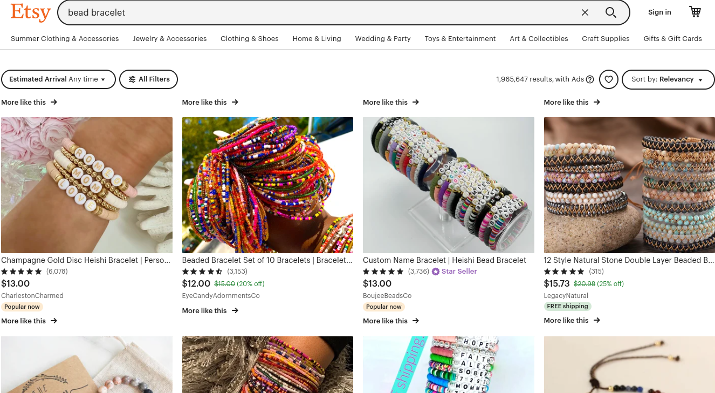Screen dimensions: 715x393
Task: Open the Etsy home logo
Action: point(30,12)
